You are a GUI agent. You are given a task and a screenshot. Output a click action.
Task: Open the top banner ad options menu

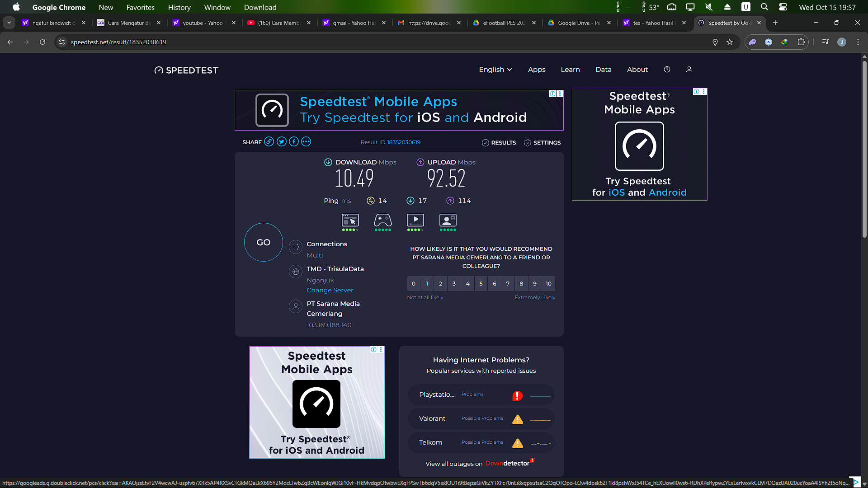[560, 94]
